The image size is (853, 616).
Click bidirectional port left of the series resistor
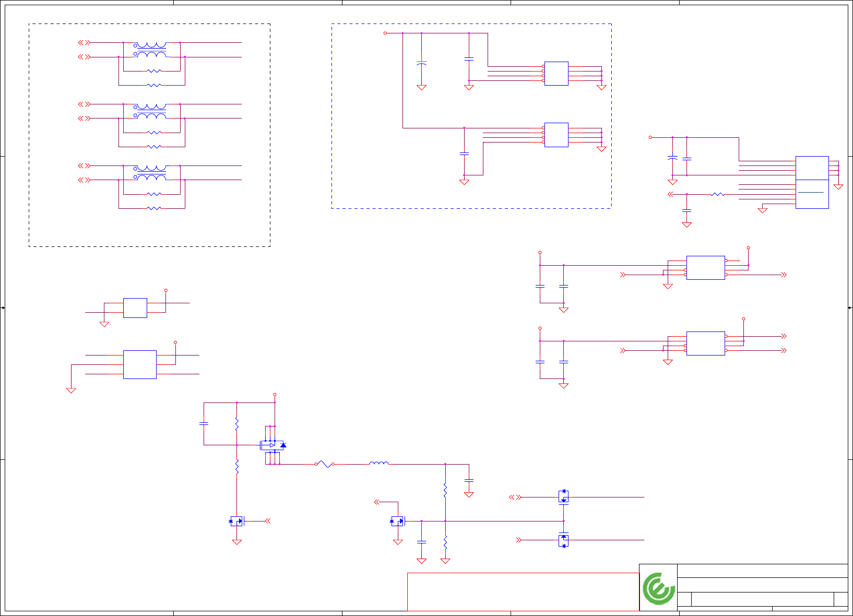[671, 194]
